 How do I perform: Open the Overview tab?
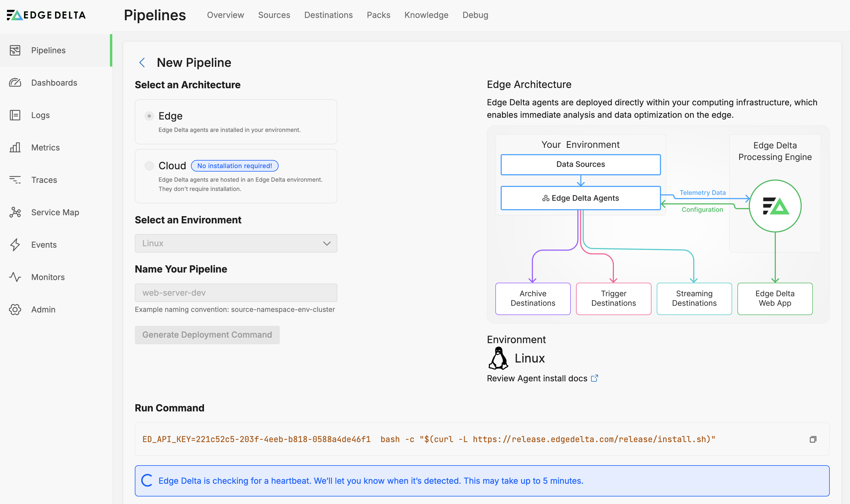[225, 15]
